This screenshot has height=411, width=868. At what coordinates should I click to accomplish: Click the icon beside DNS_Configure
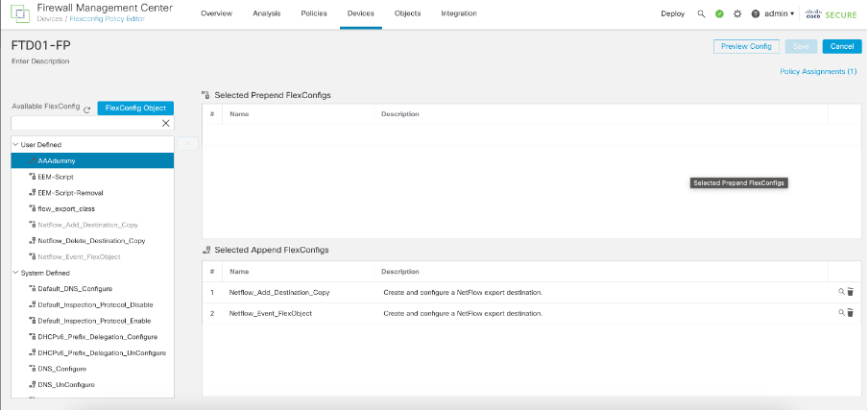pos(32,369)
